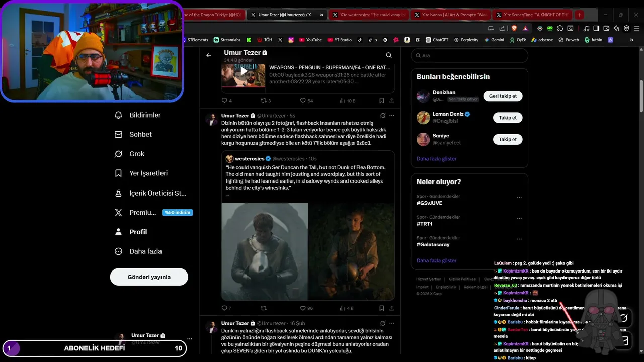This screenshot has width=644, height=362.
Task: Bookmark the westerosies quote post
Action: point(382,308)
